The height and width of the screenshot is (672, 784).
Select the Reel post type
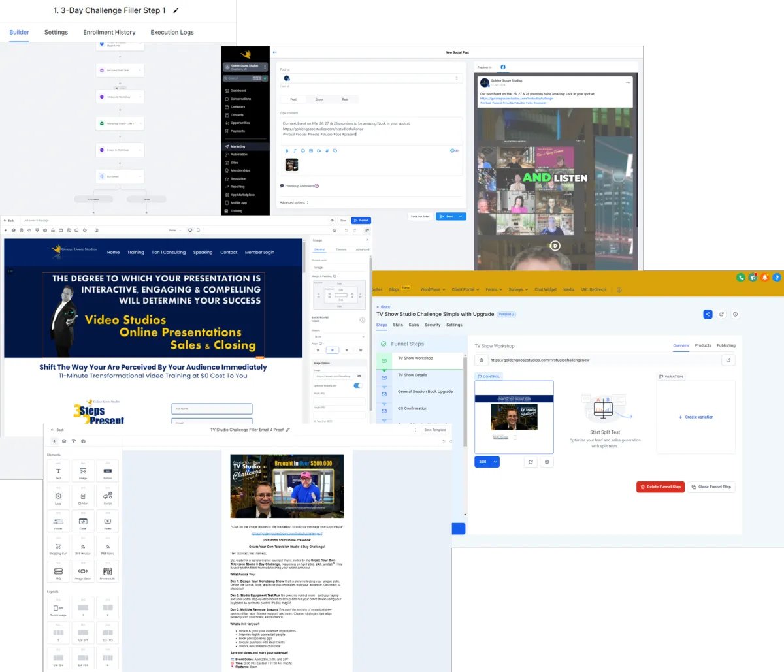click(x=345, y=99)
